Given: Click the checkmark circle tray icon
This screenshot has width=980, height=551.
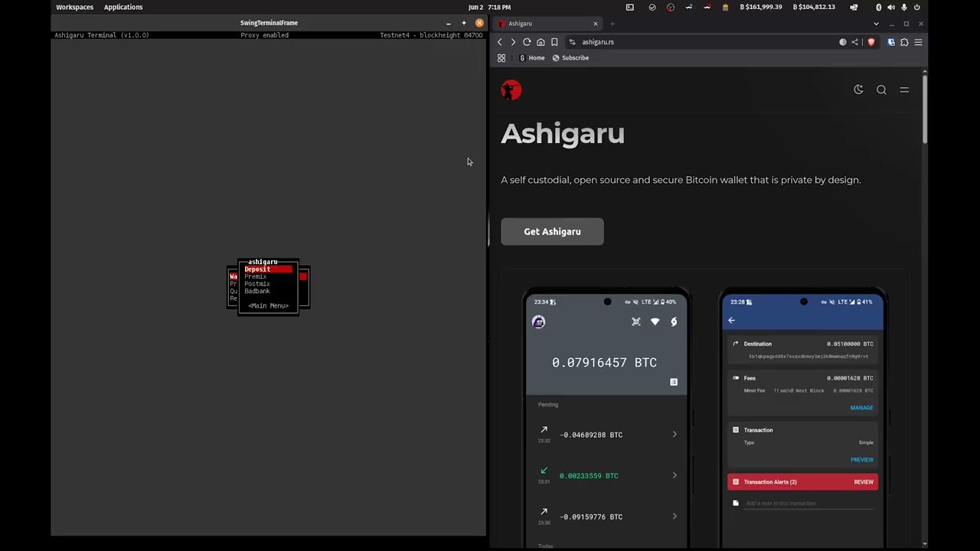Looking at the screenshot, I should tap(652, 7).
